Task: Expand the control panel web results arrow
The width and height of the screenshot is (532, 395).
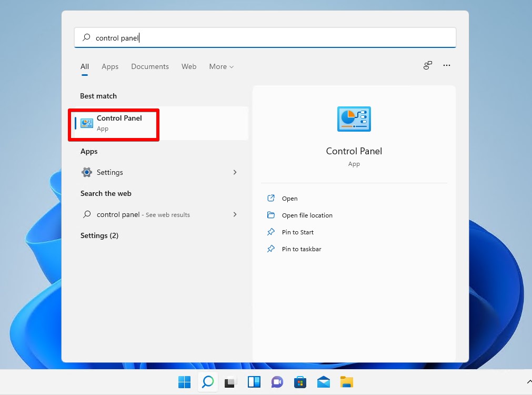Action: pyautogui.click(x=235, y=214)
